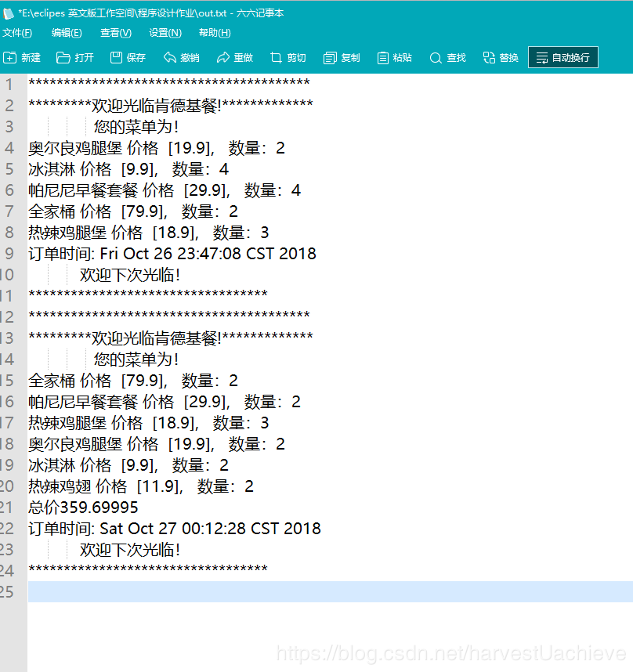Click the 查找 toolbar label
The width and height of the screenshot is (633, 672).
pos(457,57)
